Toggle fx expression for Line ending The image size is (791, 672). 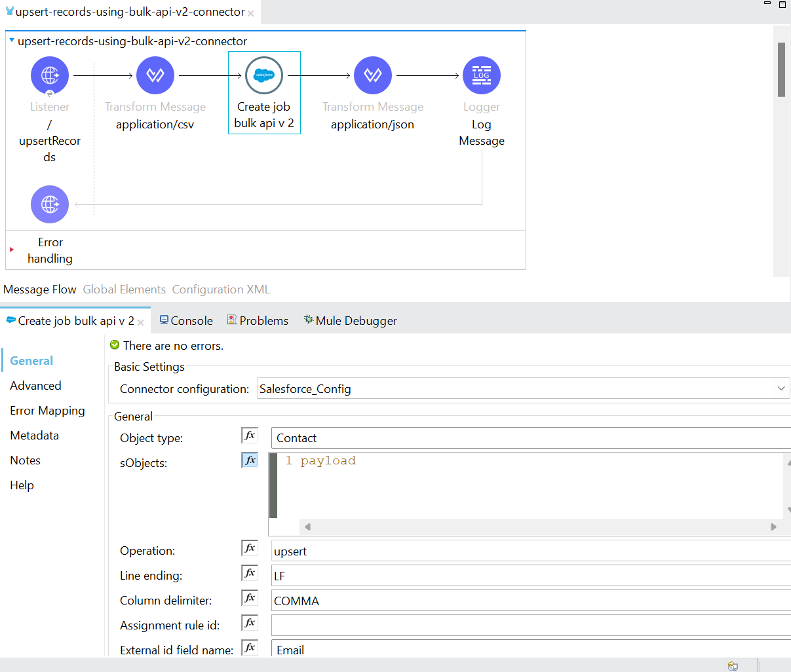(250, 573)
